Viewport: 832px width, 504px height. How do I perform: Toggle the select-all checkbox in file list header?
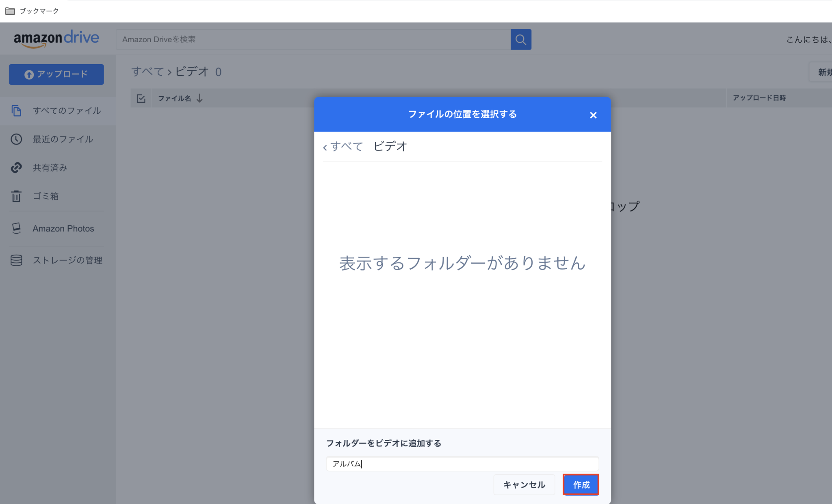pos(141,98)
